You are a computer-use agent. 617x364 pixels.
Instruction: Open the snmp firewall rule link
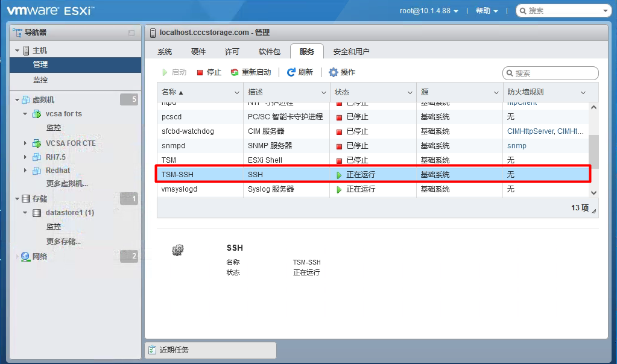(x=517, y=146)
